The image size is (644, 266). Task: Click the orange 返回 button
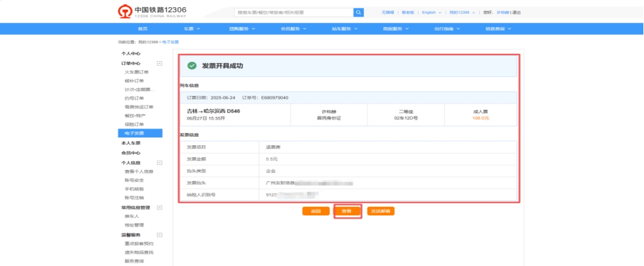click(x=316, y=211)
